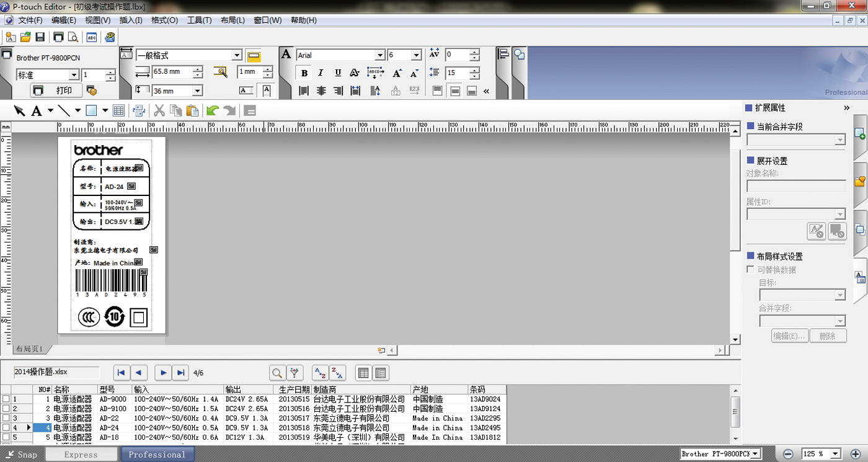868x462 pixels.
Task: Save the label with the floppy icon
Action: click(x=40, y=37)
